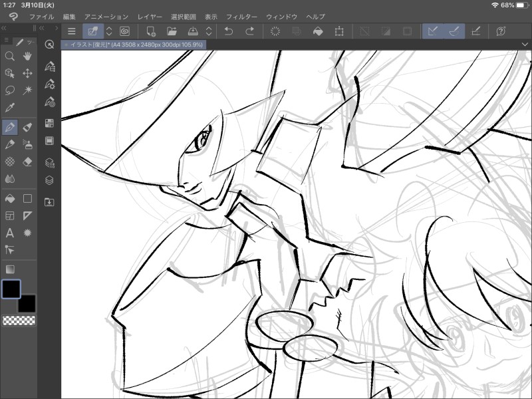Image resolution: width=532 pixels, height=399 pixels.
Task: Expand the canvas tab list chevron
Action: tap(525, 44)
